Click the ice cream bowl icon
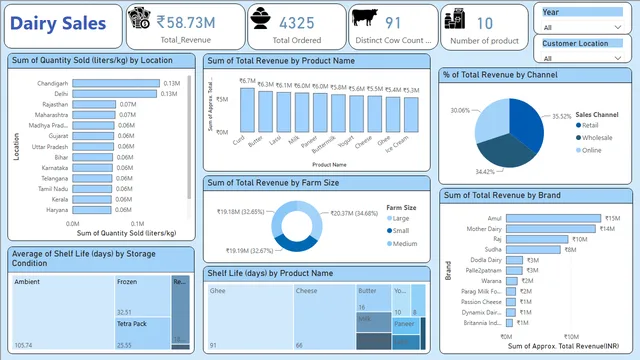This screenshot has height=360, width=640. [x=261, y=19]
